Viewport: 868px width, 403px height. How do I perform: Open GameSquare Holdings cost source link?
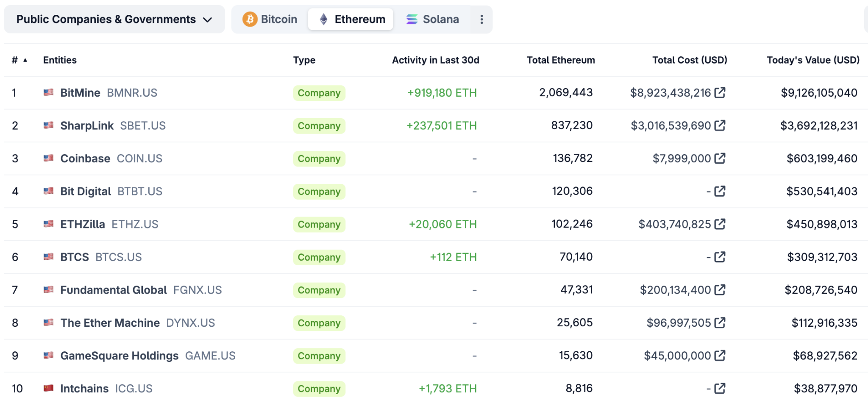(721, 356)
